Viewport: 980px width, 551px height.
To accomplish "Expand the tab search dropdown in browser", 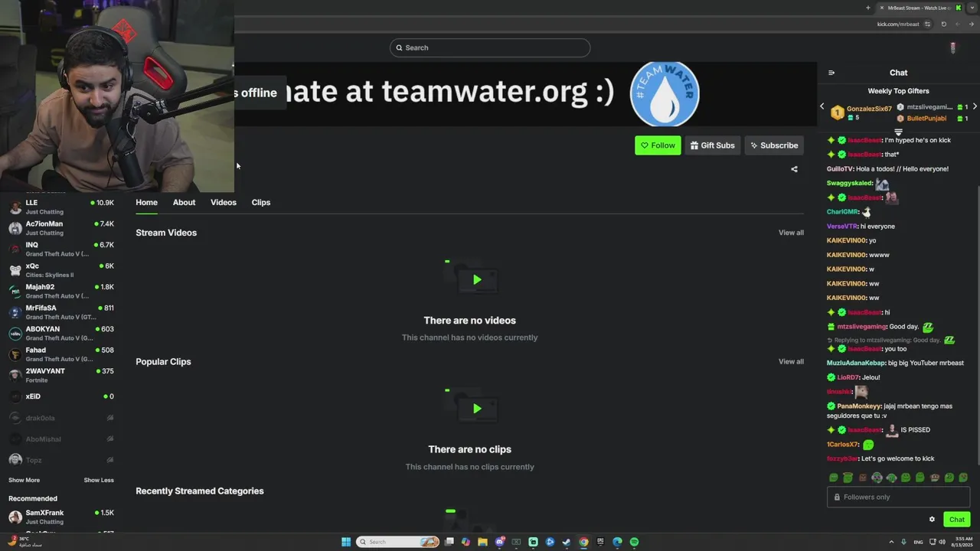I will click(x=972, y=8).
